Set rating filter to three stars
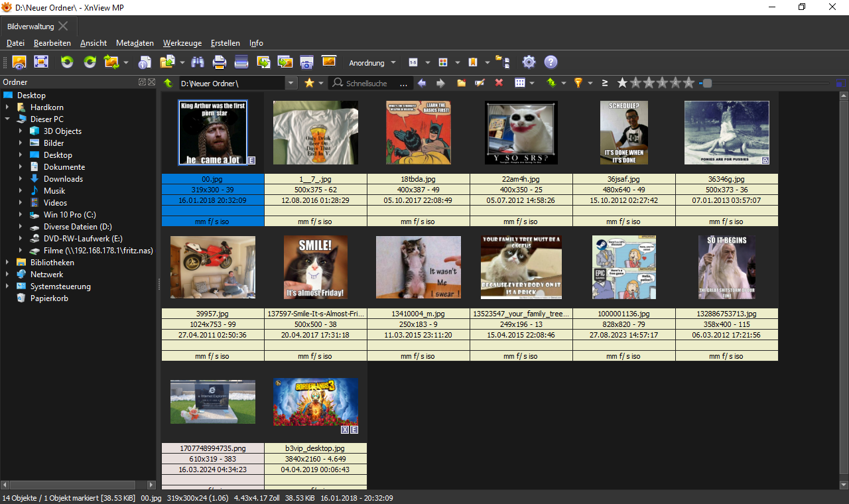Image resolution: width=849 pixels, height=504 pixels. 662,83
